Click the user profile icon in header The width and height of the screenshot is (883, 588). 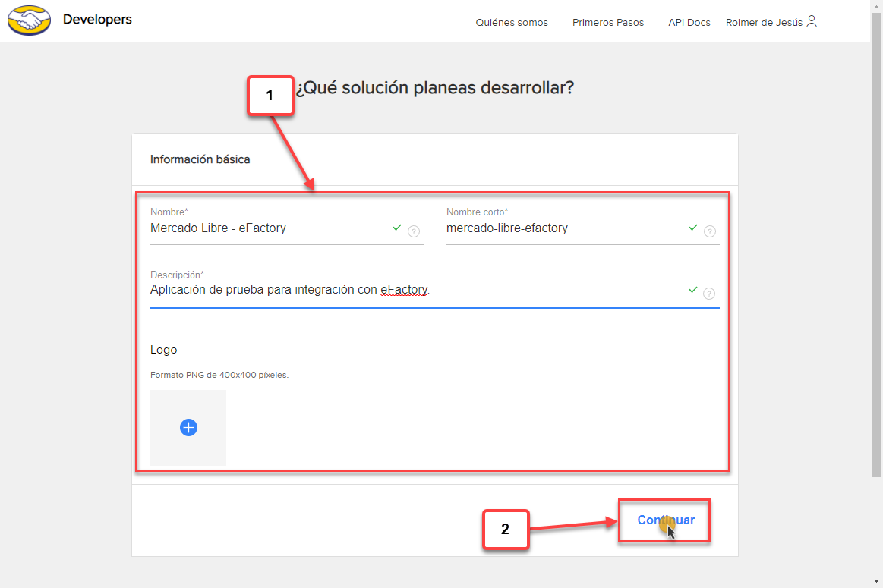point(812,21)
